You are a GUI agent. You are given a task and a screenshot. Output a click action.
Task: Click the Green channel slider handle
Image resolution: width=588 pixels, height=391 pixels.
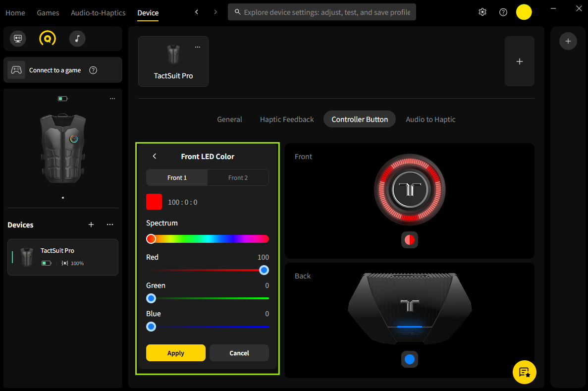click(151, 298)
